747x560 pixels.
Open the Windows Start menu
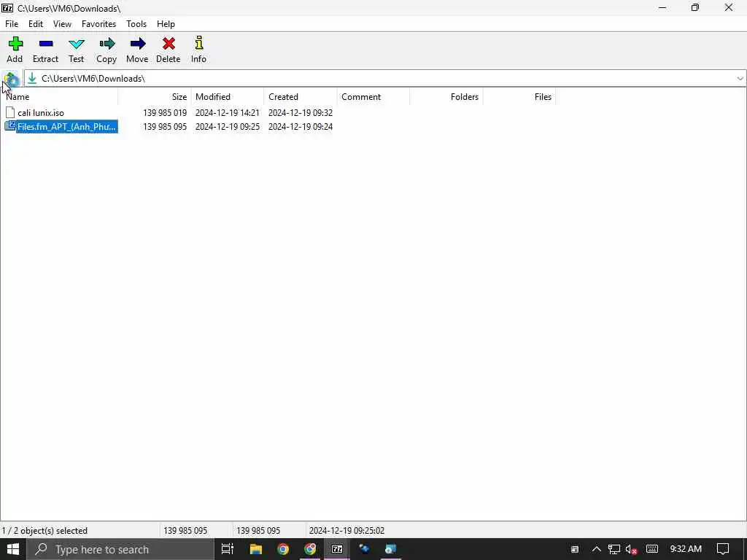[13, 550]
